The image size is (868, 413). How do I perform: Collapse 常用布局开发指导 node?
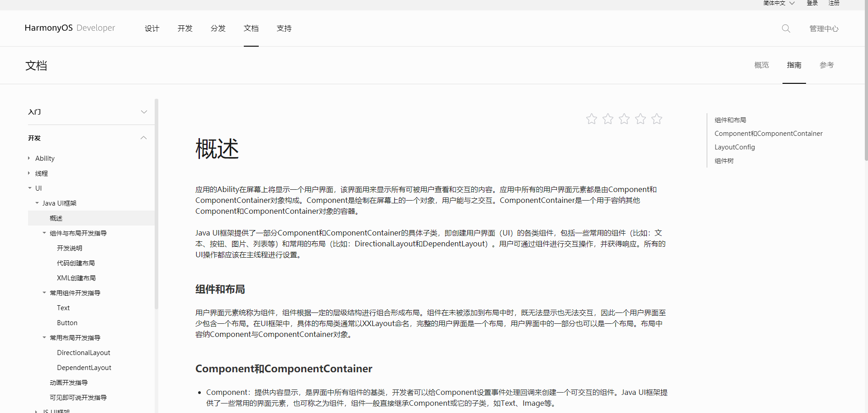(44, 337)
